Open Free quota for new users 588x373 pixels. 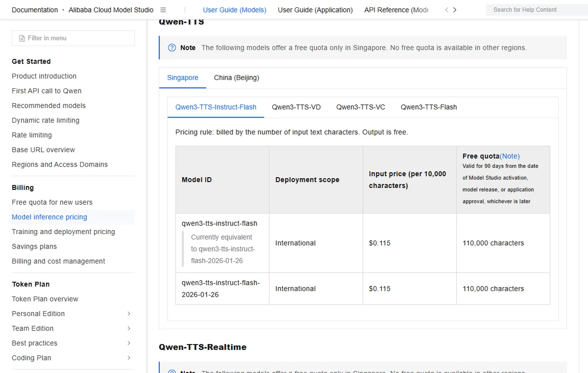pos(52,202)
